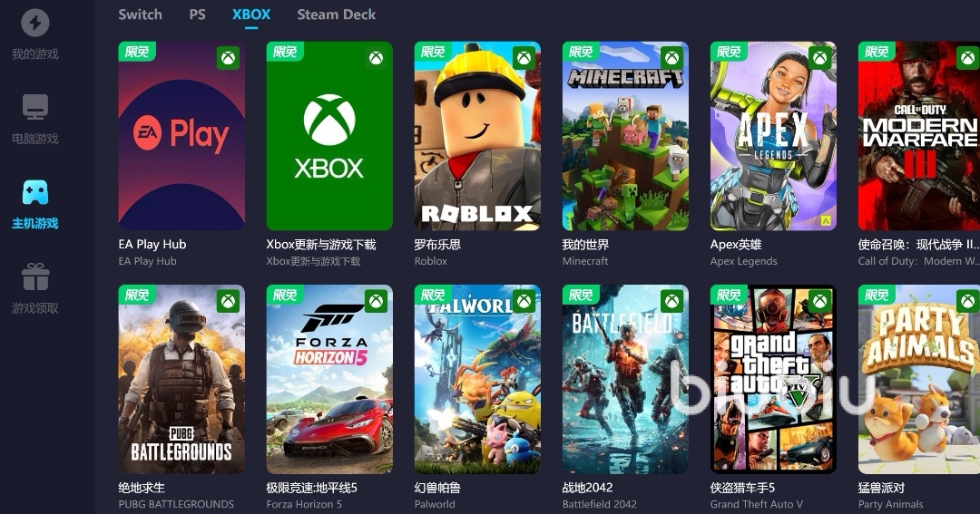Click the Xbox badge on EA Play Hub cover
This screenshot has width=980, height=514.
click(228, 58)
